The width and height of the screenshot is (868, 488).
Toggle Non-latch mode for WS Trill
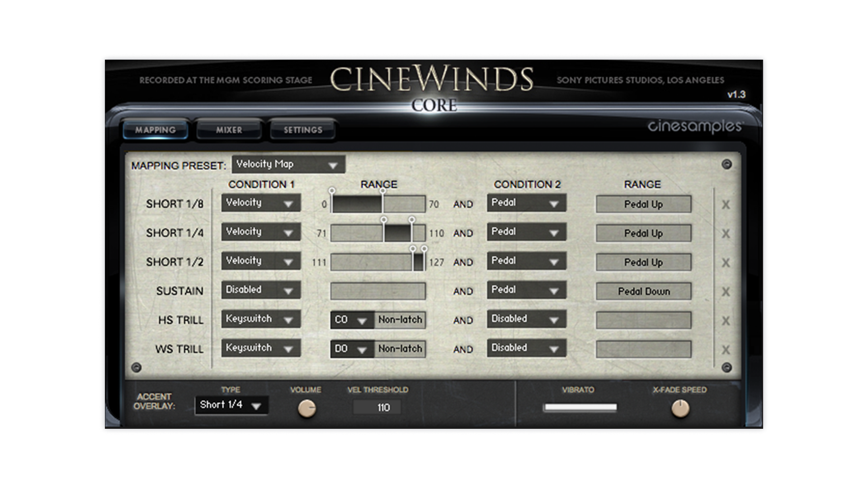tap(400, 349)
